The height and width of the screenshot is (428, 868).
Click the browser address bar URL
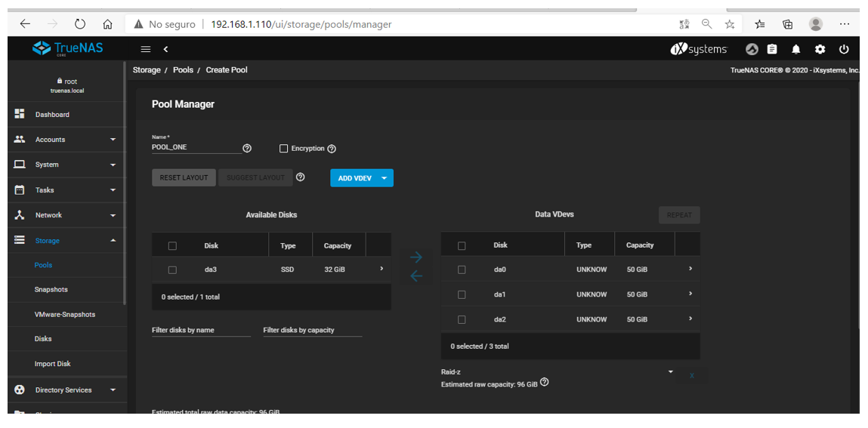(x=301, y=24)
